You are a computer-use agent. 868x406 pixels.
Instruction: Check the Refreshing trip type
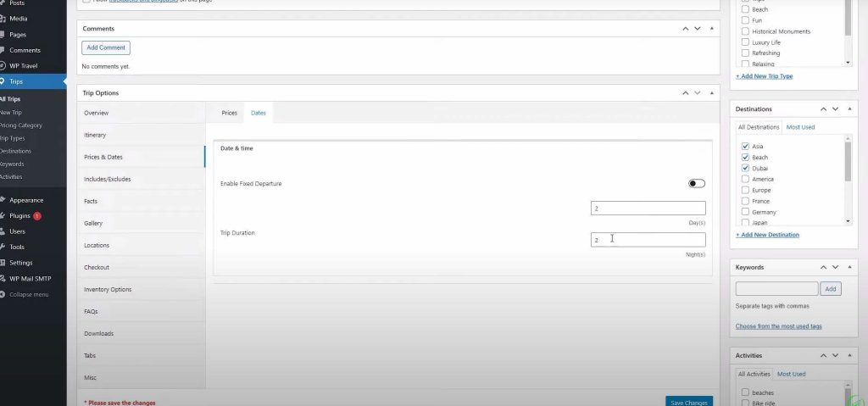(x=745, y=53)
